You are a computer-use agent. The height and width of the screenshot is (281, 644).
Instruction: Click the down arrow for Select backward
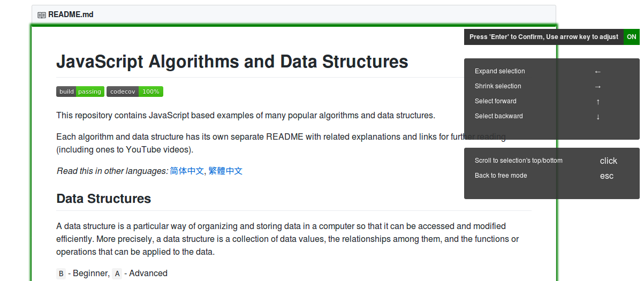598,117
